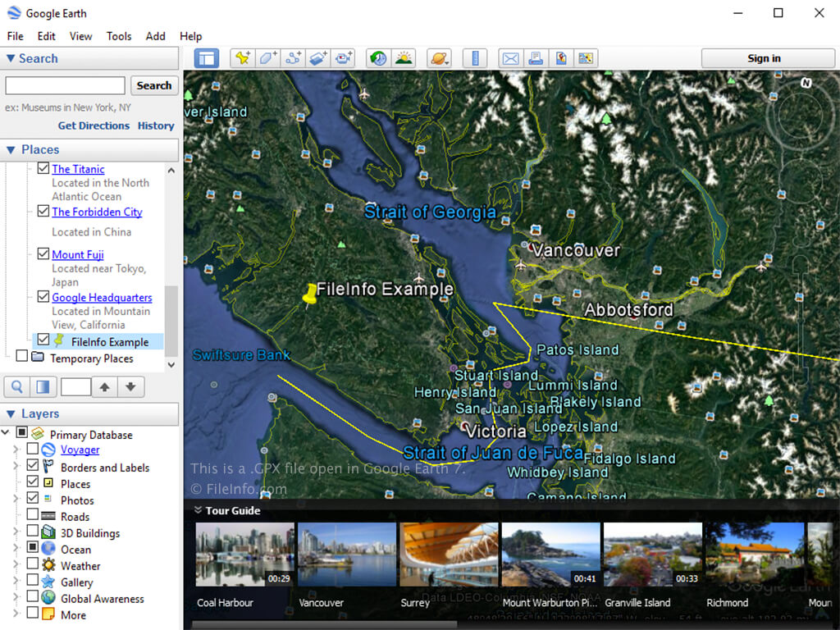The image size is (840, 630).
Task: Add a polygon tool in toolbar
Action: [x=268, y=58]
